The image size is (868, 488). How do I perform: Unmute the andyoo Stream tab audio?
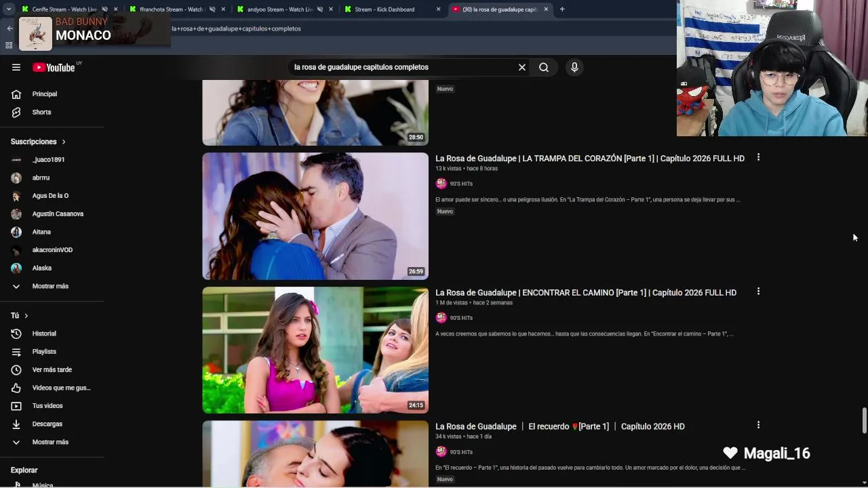click(320, 9)
